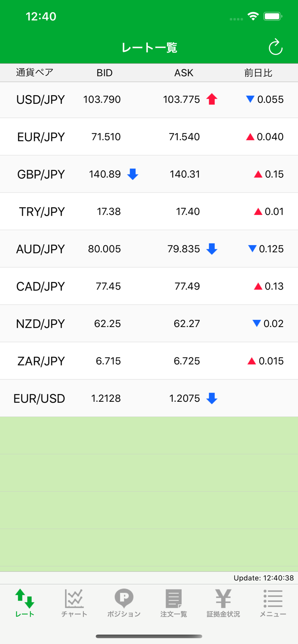Tap the blue down arrow on EUR/USD
The width and height of the screenshot is (298, 644).
pos(211,398)
